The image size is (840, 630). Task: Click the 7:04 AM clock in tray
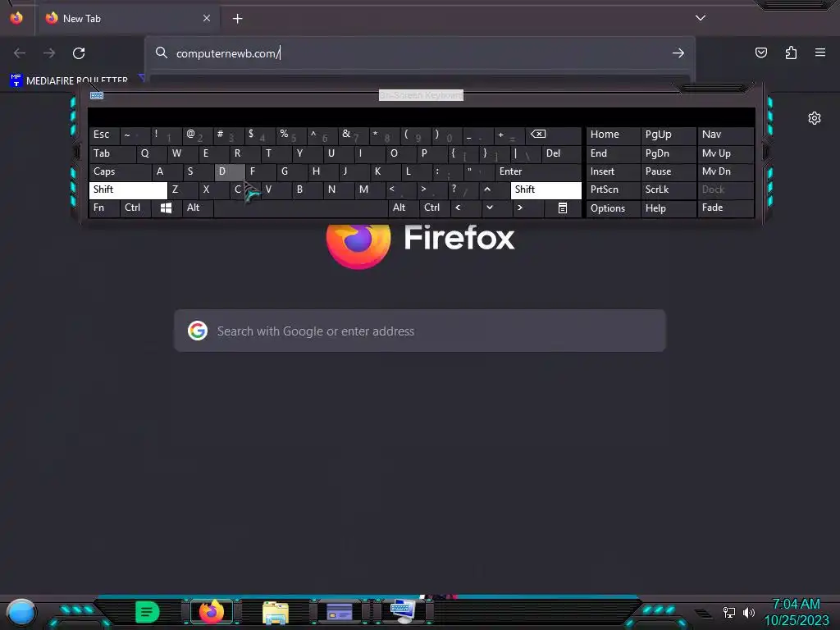pyautogui.click(x=796, y=605)
